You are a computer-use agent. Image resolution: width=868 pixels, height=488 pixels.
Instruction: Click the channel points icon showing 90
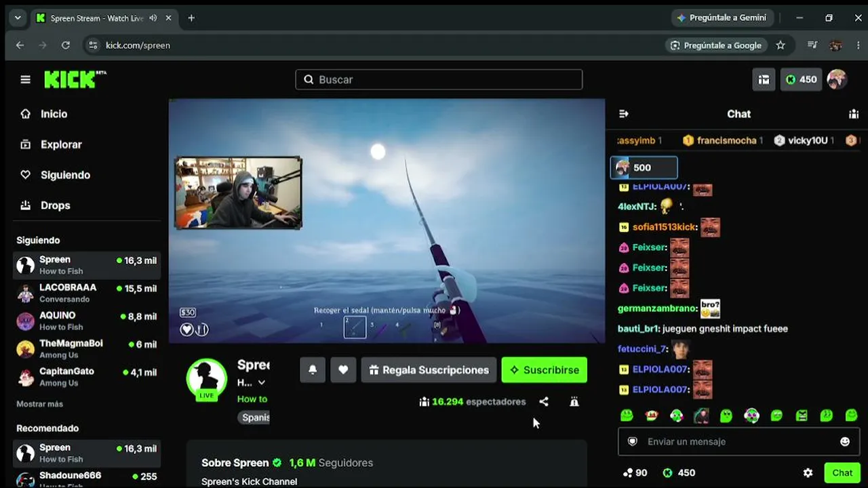pyautogui.click(x=635, y=473)
